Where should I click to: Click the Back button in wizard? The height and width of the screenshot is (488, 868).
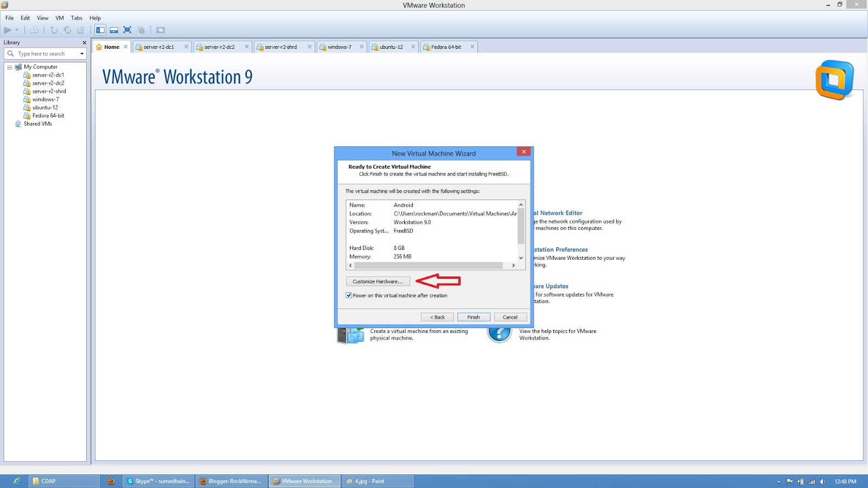437,317
